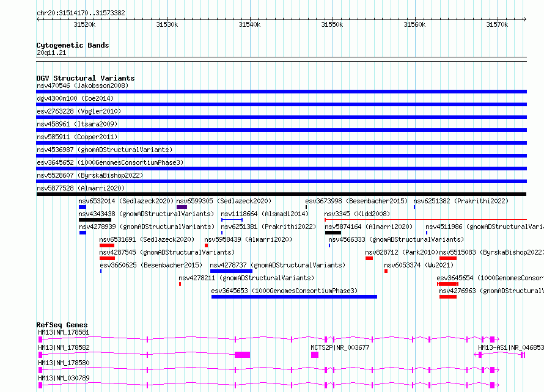Open the nsv4511986 variant label
Viewport: 544px width, 392px height.
pos(485,227)
